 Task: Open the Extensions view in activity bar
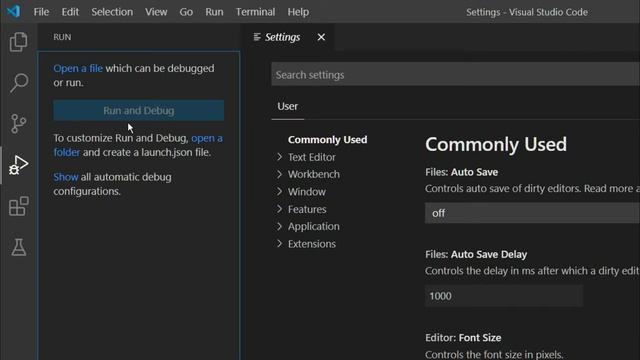point(18,206)
